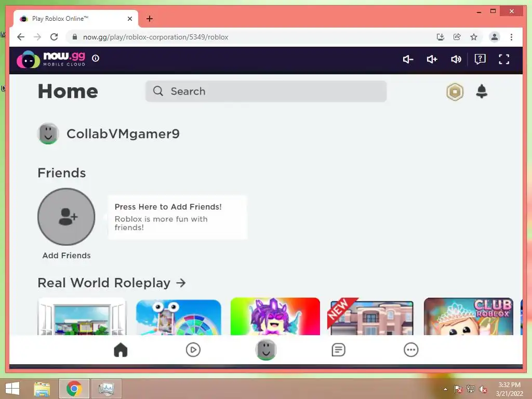Select the Home tab in bottom navigation
The image size is (532, 399).
pos(121,350)
